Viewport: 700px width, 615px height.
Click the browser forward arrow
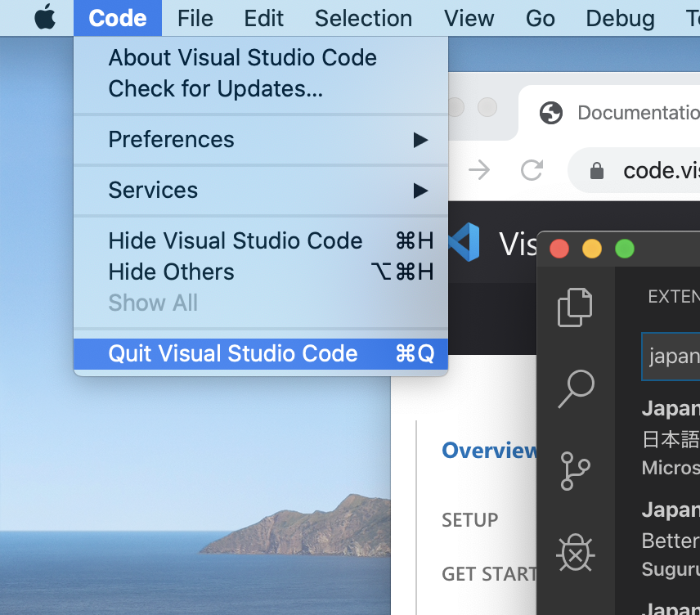[x=479, y=170]
